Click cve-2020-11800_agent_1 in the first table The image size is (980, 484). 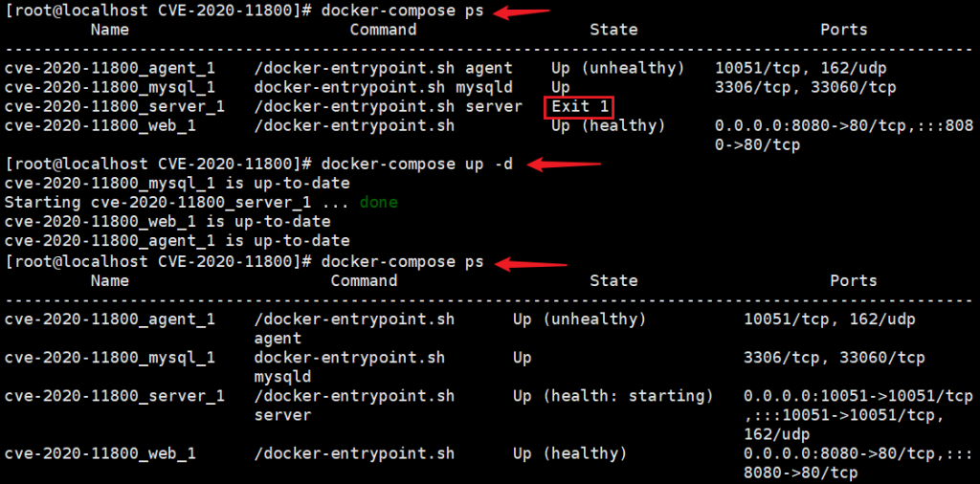(x=109, y=68)
